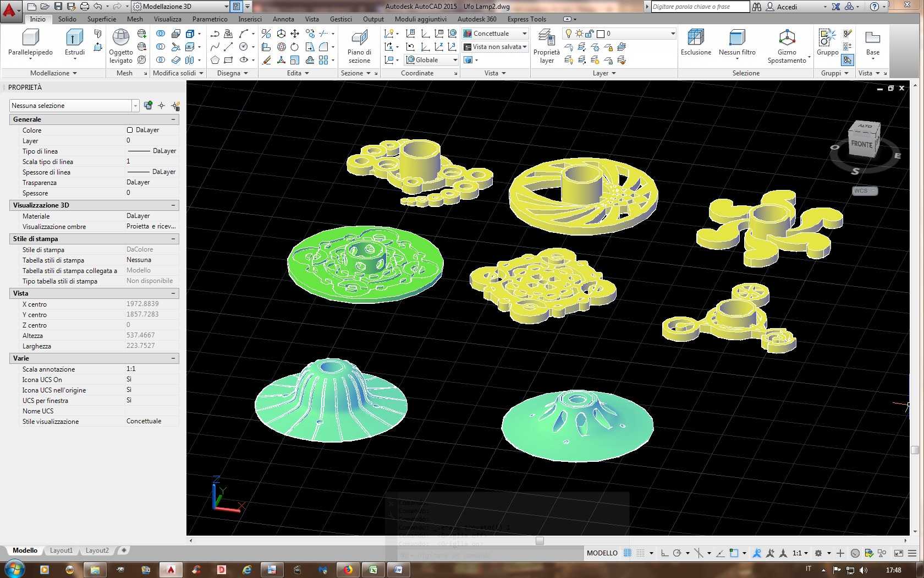This screenshot has height=578, width=924.
Task: Open the AutoCAD application menu button
Action: 10,10
